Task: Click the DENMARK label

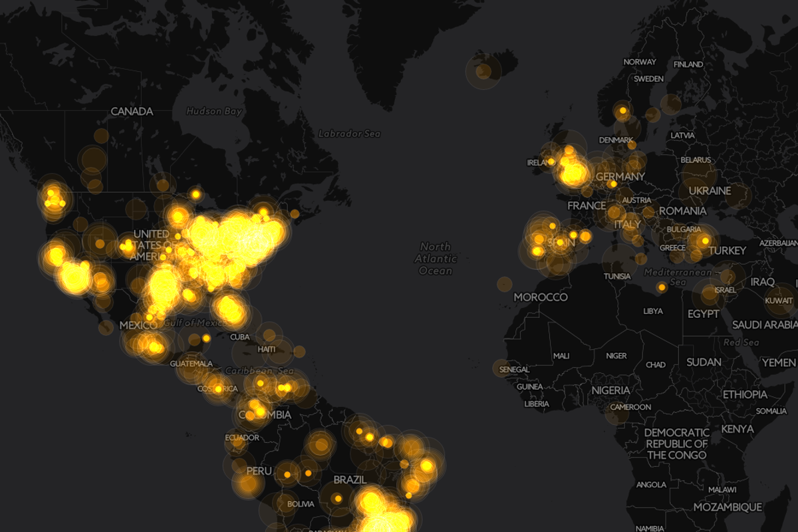Action: [x=616, y=140]
